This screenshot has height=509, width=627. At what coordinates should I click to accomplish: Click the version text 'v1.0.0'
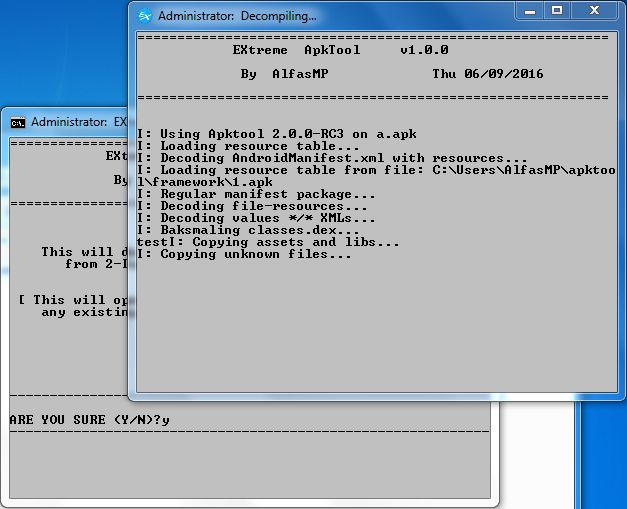(x=424, y=50)
